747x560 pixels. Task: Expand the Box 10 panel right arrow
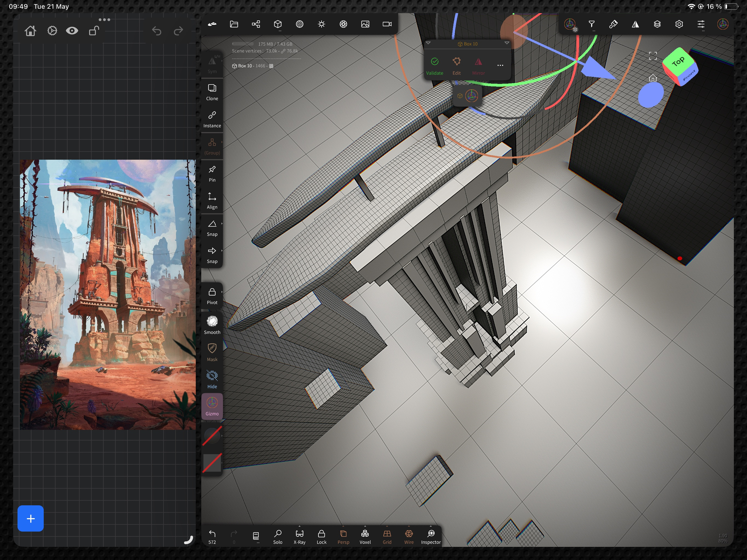[506, 43]
